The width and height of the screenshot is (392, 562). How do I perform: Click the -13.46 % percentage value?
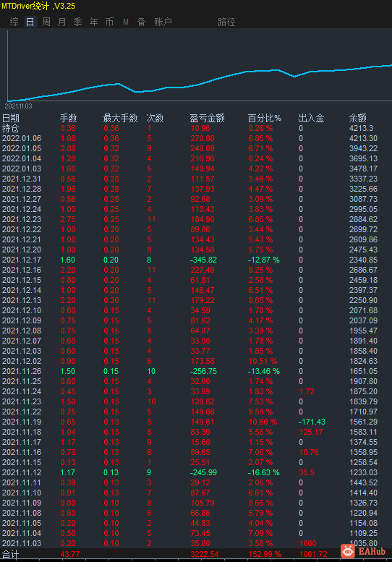(x=264, y=371)
